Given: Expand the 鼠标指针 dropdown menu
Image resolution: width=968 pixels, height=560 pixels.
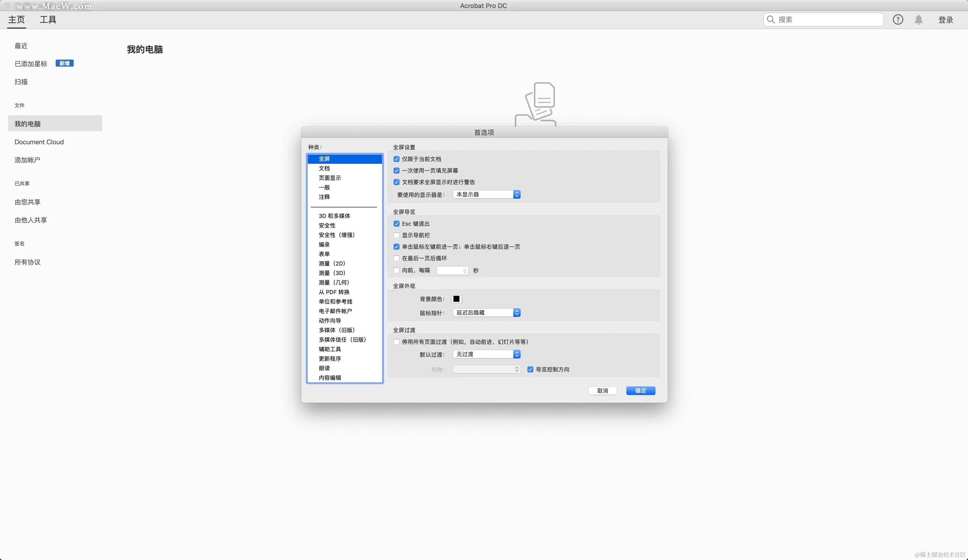Looking at the screenshot, I should coord(486,313).
